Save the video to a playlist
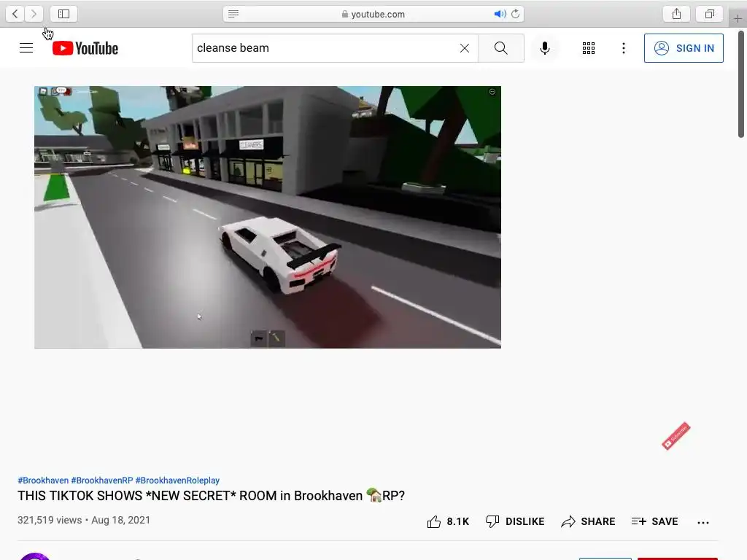 click(x=654, y=521)
